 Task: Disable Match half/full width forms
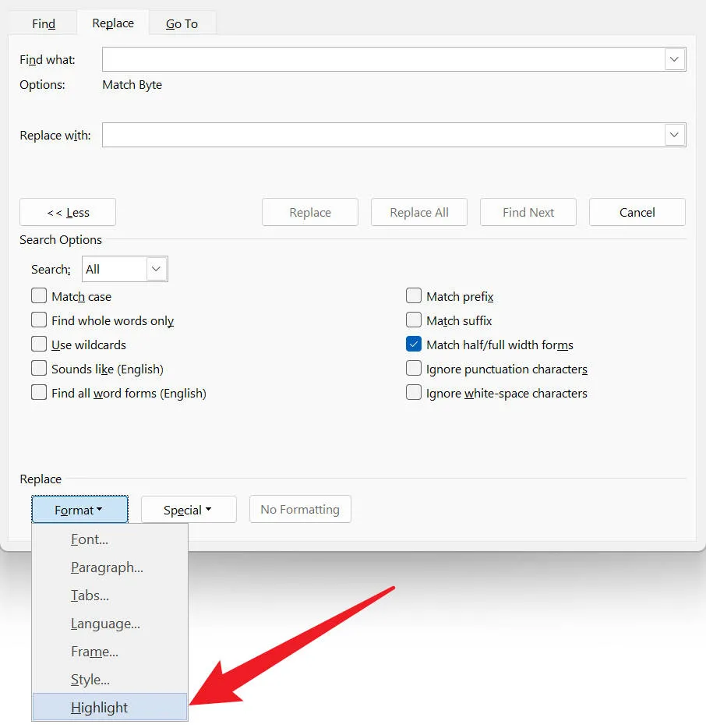tap(414, 345)
